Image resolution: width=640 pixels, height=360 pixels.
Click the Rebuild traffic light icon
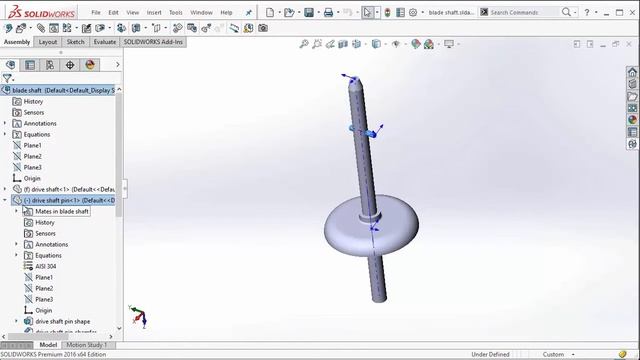387,13
